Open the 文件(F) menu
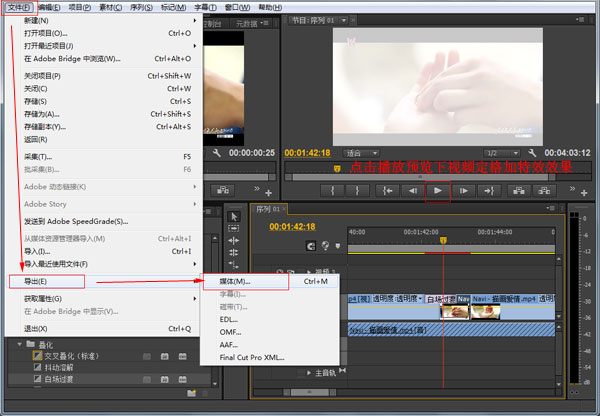The height and width of the screenshot is (416, 600). pos(19,7)
